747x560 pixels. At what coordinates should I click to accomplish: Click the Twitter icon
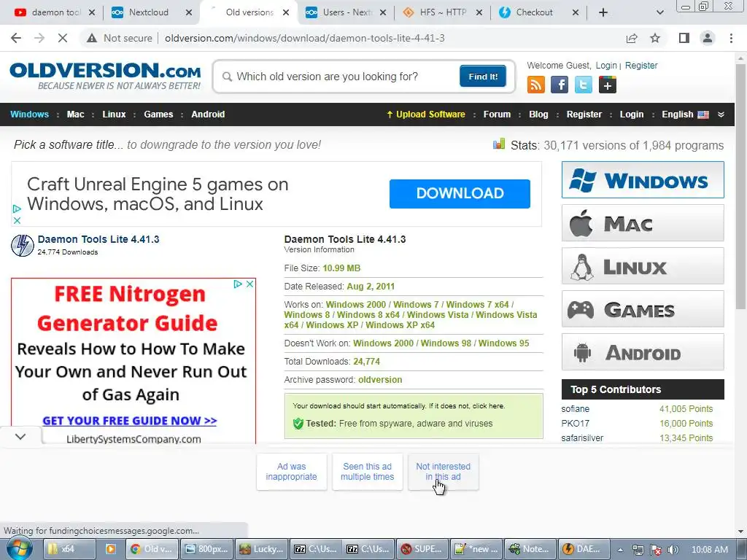click(x=584, y=85)
